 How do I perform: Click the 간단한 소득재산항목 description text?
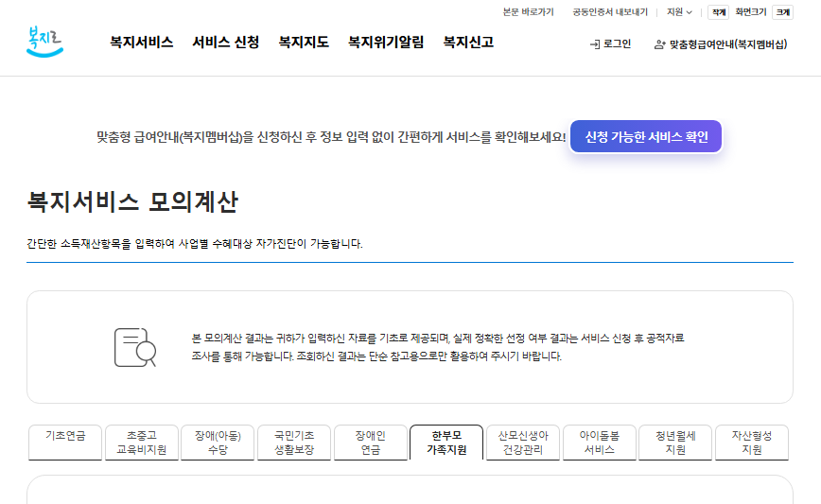point(195,244)
